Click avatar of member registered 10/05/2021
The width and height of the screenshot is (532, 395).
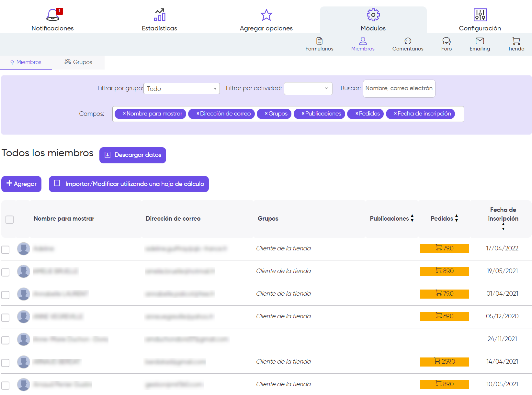(x=23, y=385)
